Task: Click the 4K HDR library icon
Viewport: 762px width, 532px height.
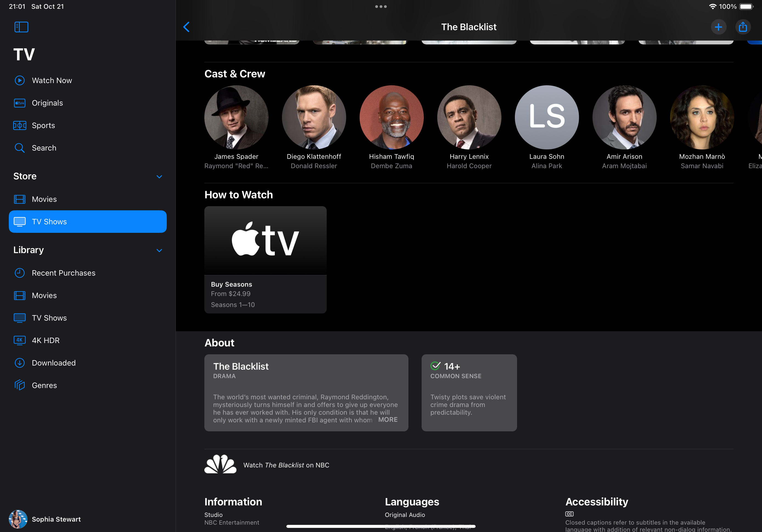Action: coord(20,340)
